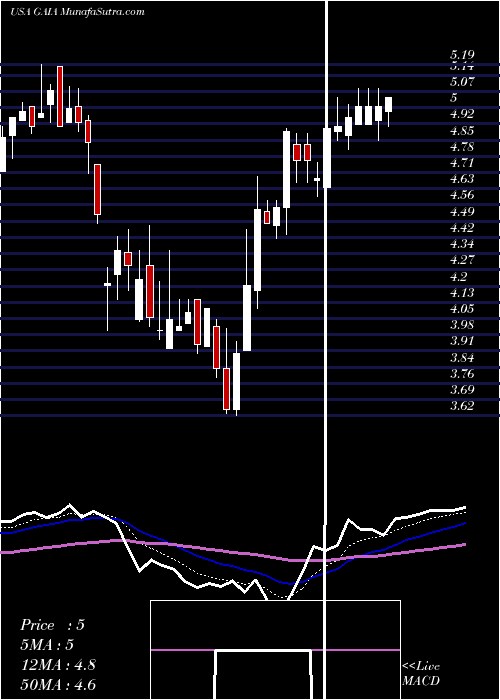Select the 4.34 price axis label
This screenshot has width=500, height=700.
[462, 244]
